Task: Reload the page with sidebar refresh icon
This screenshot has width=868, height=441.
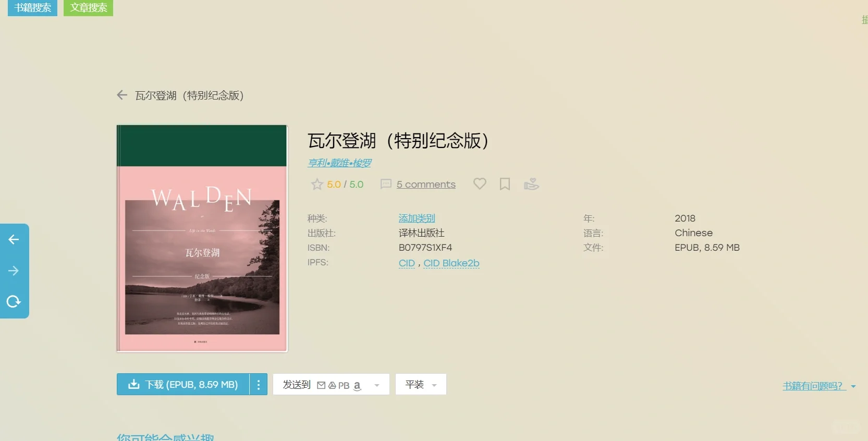Action: tap(14, 301)
